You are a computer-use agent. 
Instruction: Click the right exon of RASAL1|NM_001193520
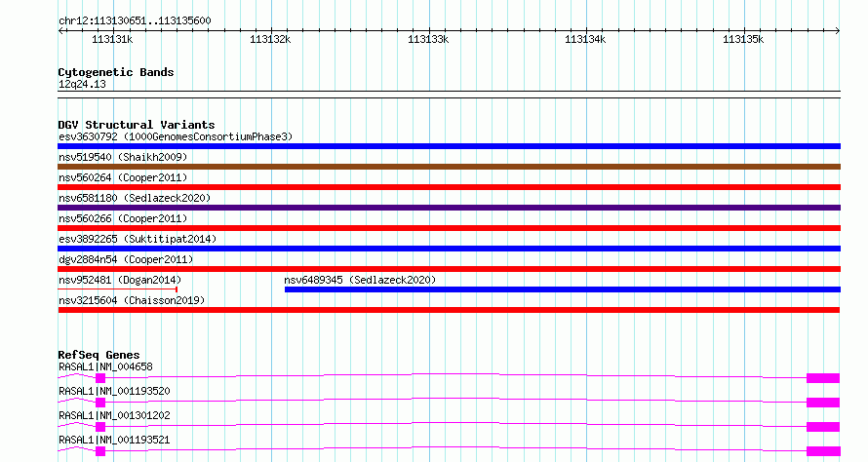click(x=823, y=403)
